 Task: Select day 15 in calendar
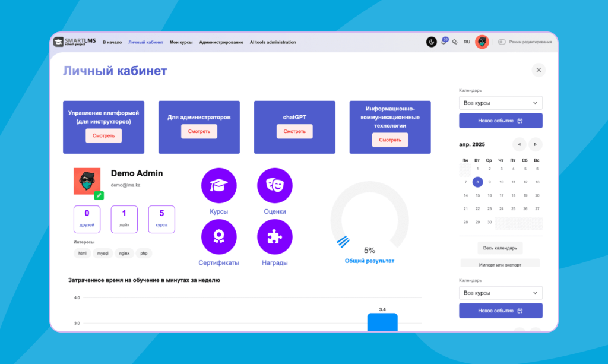pyautogui.click(x=478, y=195)
